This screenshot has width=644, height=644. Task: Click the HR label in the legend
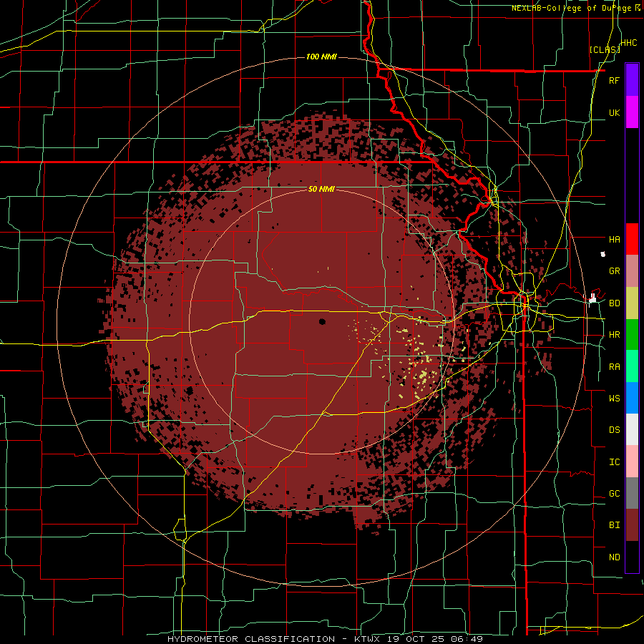(614, 335)
